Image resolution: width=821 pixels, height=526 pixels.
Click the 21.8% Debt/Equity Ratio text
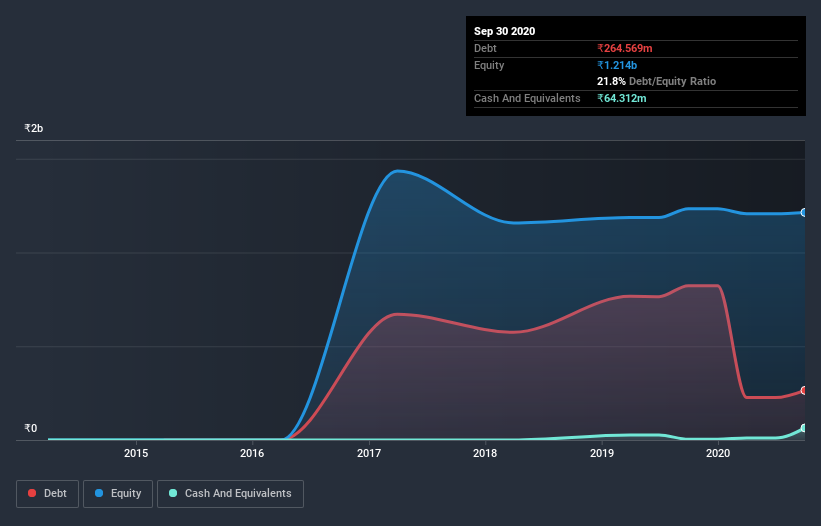coord(656,81)
